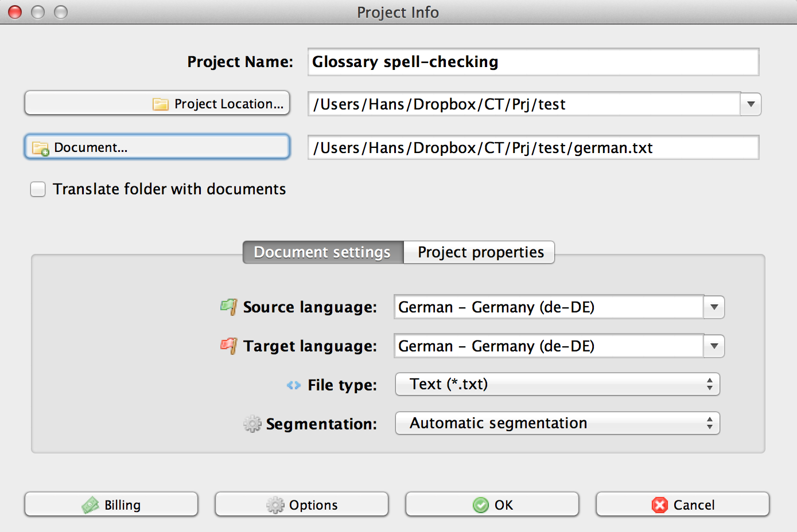Open the Automatic segmentation selector
The image size is (797, 532).
pos(557,423)
